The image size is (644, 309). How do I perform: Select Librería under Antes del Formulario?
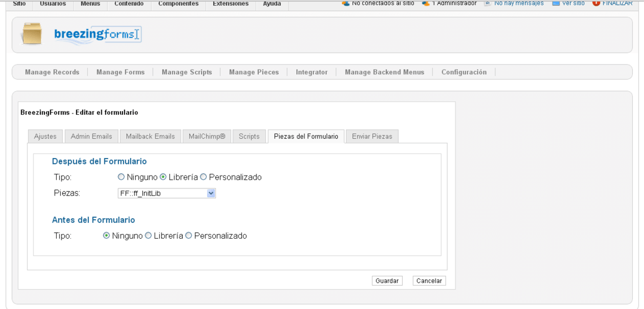point(148,236)
